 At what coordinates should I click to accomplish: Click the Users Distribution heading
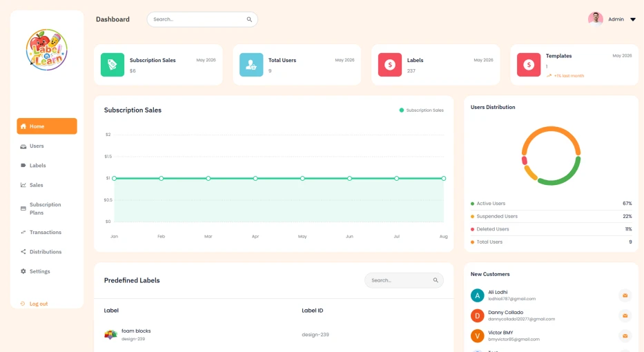coord(492,107)
